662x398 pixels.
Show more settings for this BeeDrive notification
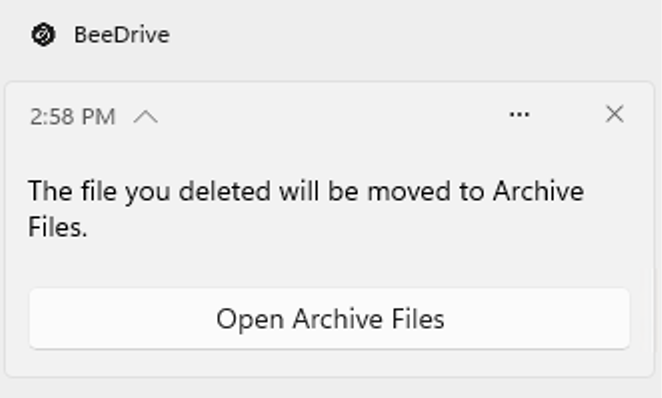pyautogui.click(x=519, y=114)
